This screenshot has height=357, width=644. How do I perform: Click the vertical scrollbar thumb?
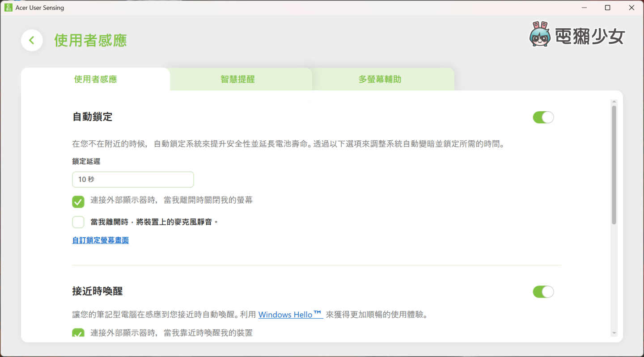point(614,164)
